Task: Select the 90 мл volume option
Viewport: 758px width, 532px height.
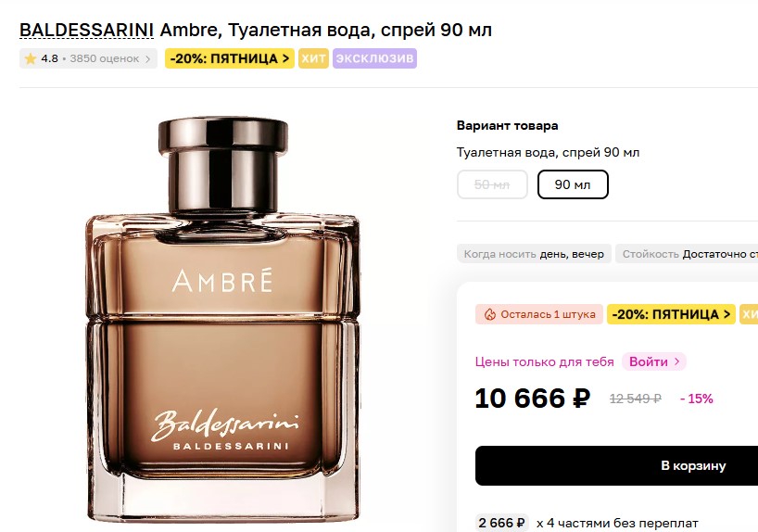Action: (573, 184)
